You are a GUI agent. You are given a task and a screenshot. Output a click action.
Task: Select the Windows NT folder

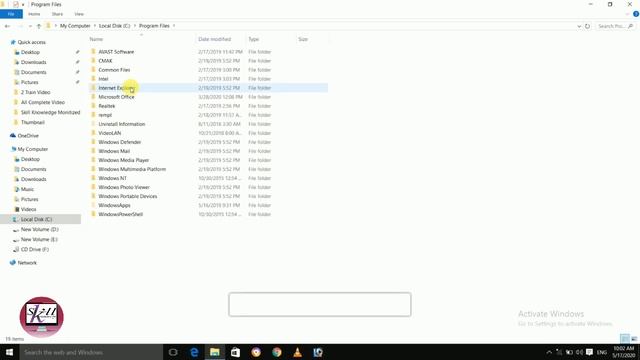click(112, 178)
